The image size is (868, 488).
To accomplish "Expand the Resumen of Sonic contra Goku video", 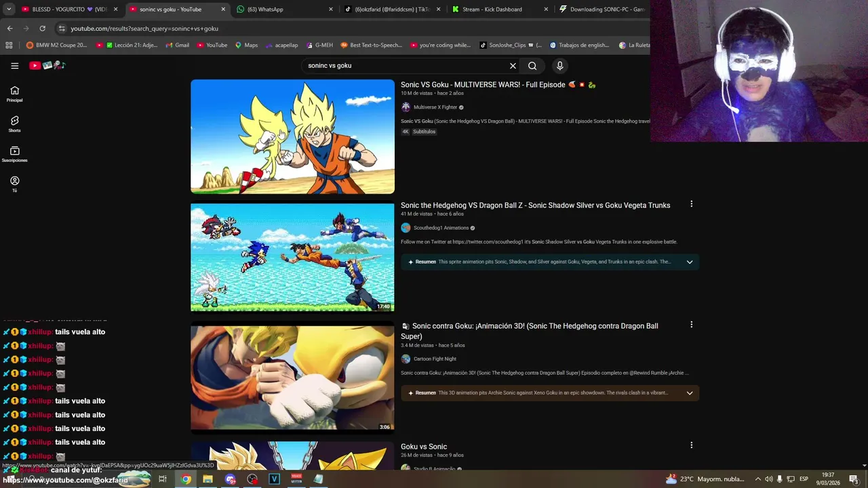I will [690, 392].
